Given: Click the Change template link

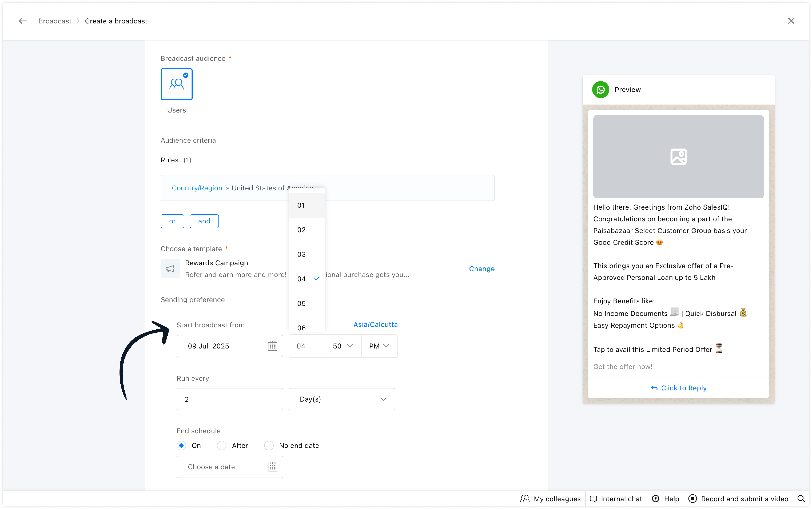Looking at the screenshot, I should click(482, 269).
